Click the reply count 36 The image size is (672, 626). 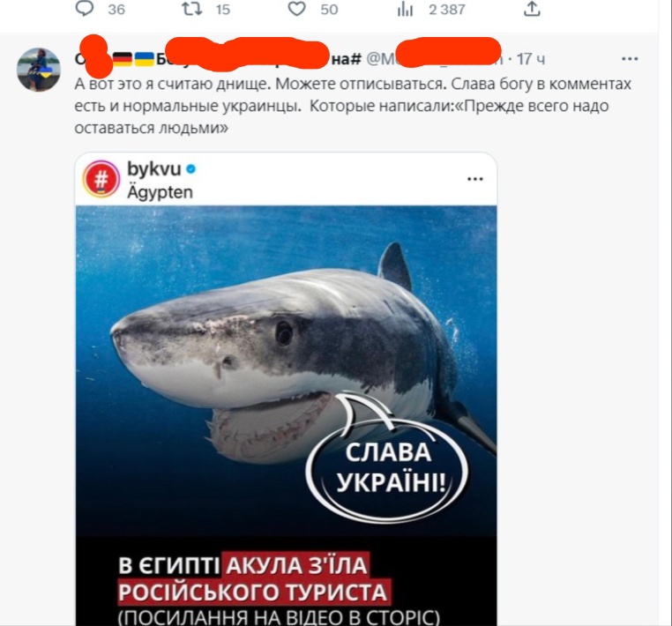click(116, 10)
